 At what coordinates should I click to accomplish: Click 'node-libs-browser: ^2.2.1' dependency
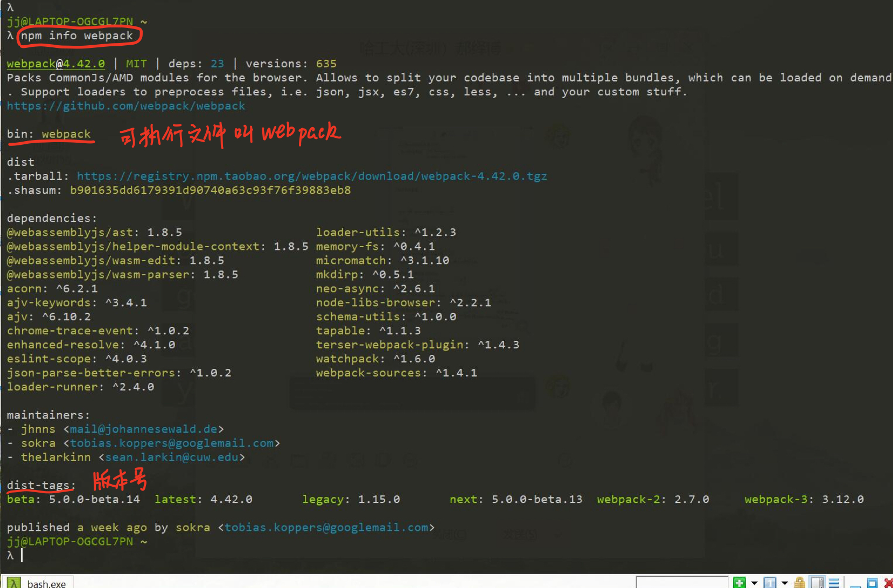click(403, 303)
